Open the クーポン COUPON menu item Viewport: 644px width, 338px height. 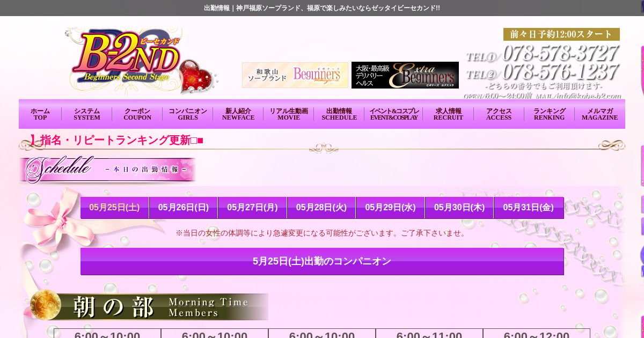[137, 114]
